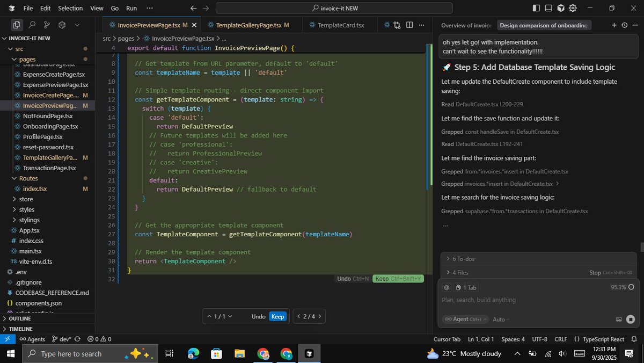The width and height of the screenshot is (644, 363).
Task: Open editor more actions ellipsis
Action: [x=422, y=25]
